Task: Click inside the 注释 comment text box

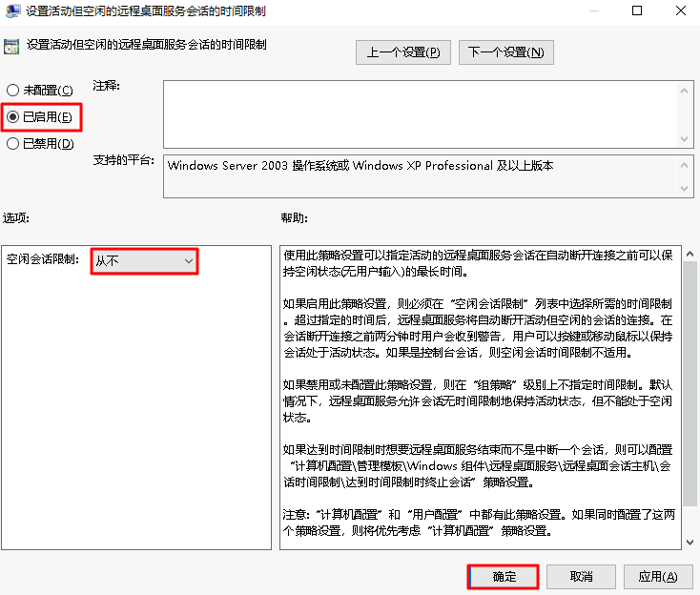Action: coord(421,114)
